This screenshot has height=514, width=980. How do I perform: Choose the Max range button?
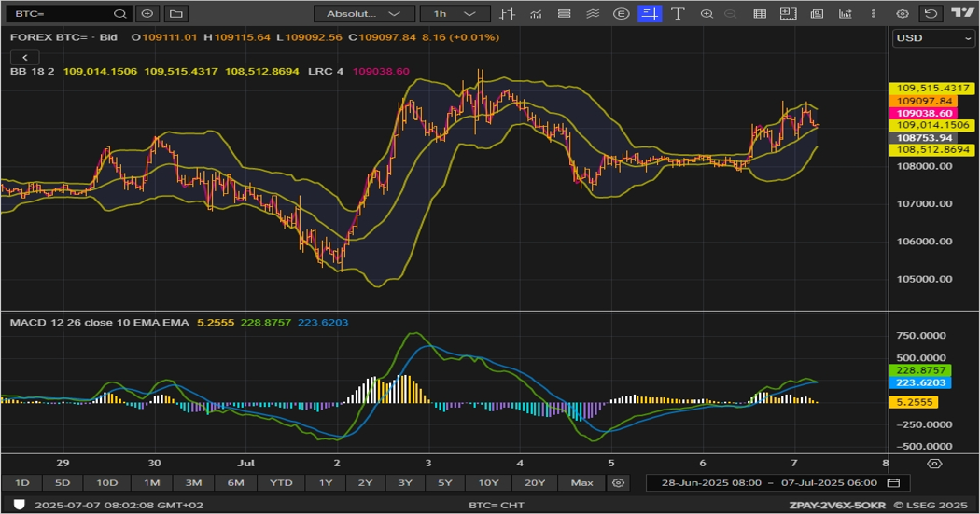(x=581, y=483)
